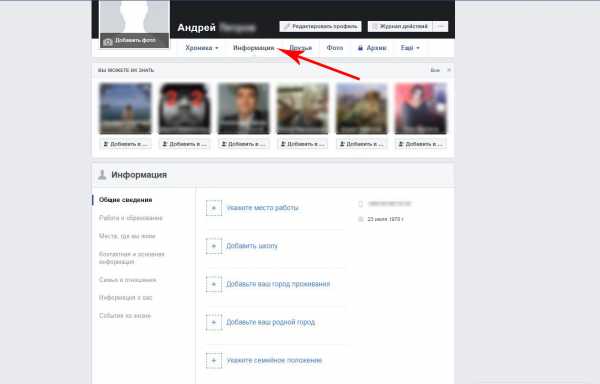Open the Друзья tab
This screenshot has height=384, width=600.
click(x=300, y=48)
